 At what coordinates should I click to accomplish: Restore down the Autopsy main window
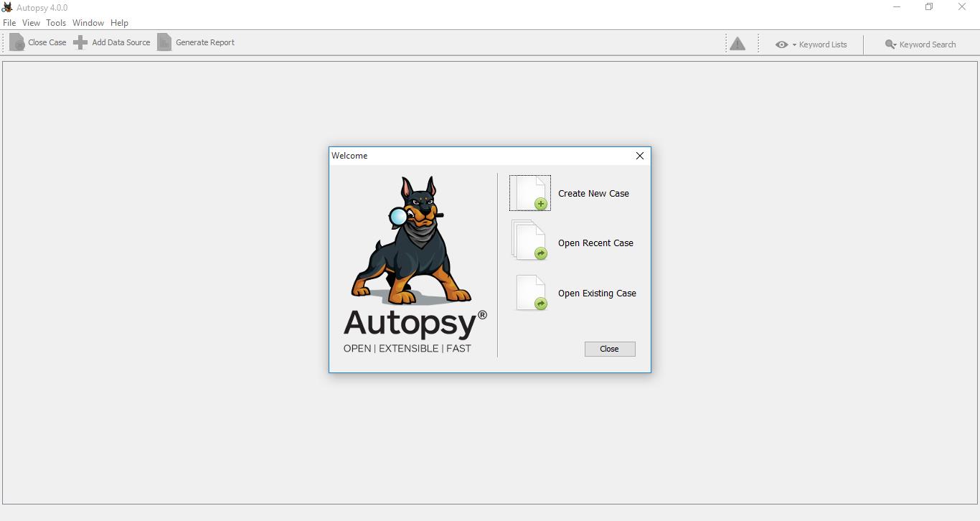click(x=929, y=7)
